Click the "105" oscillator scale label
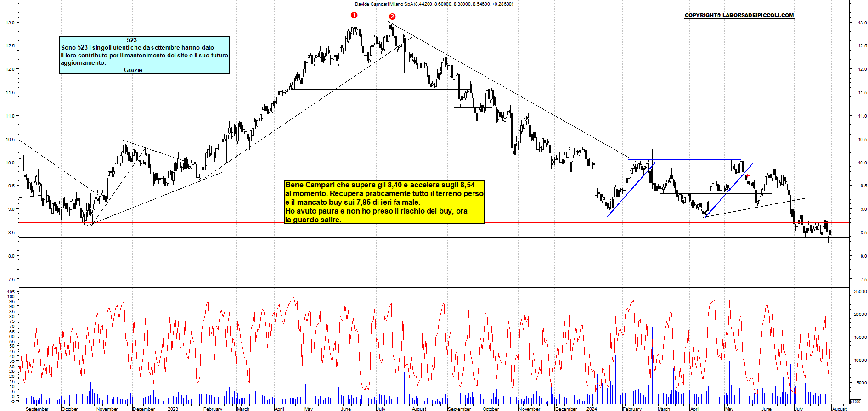This screenshot has height=411, width=868. [11, 292]
